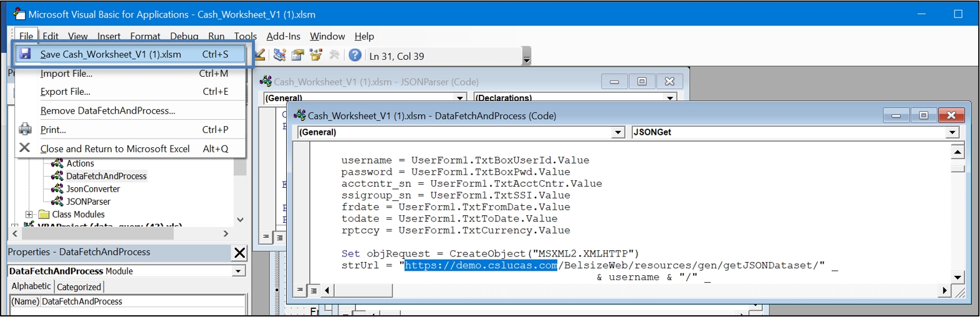Open JSONGet procedure dropdown

[952, 132]
